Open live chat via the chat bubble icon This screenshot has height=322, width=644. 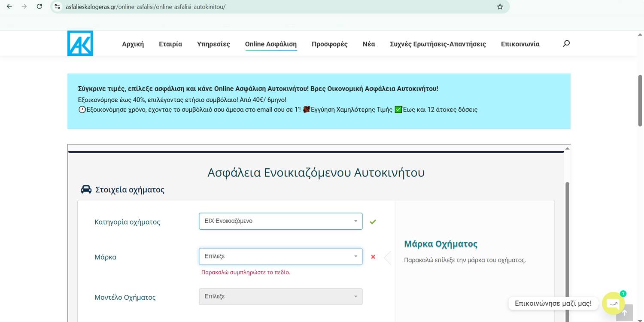[x=613, y=303]
